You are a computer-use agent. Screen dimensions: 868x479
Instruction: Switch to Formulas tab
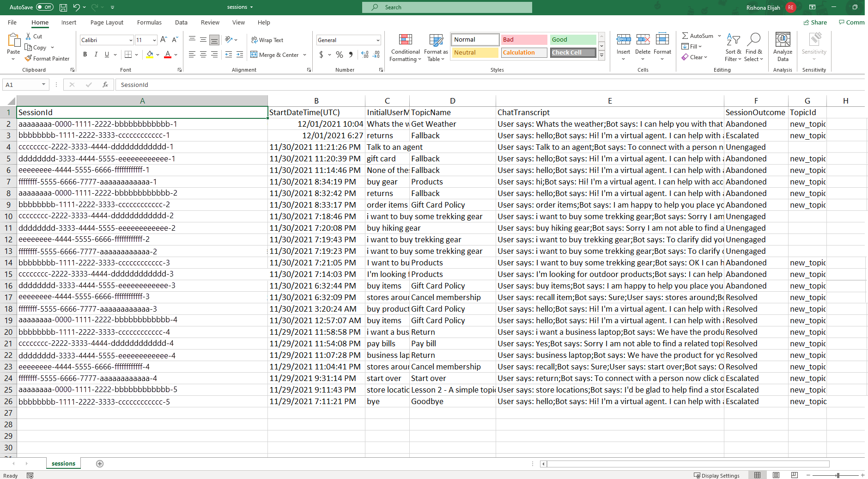pos(149,22)
